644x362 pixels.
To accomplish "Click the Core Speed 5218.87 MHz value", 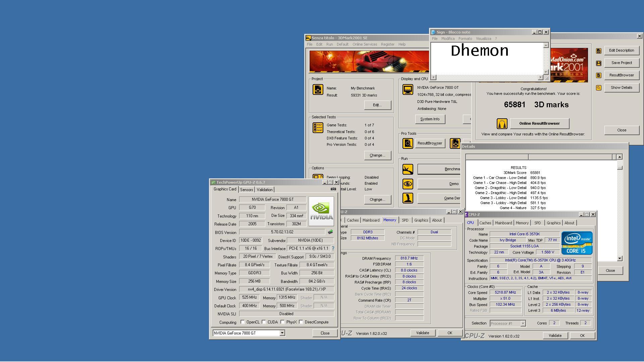I will click(505, 293).
